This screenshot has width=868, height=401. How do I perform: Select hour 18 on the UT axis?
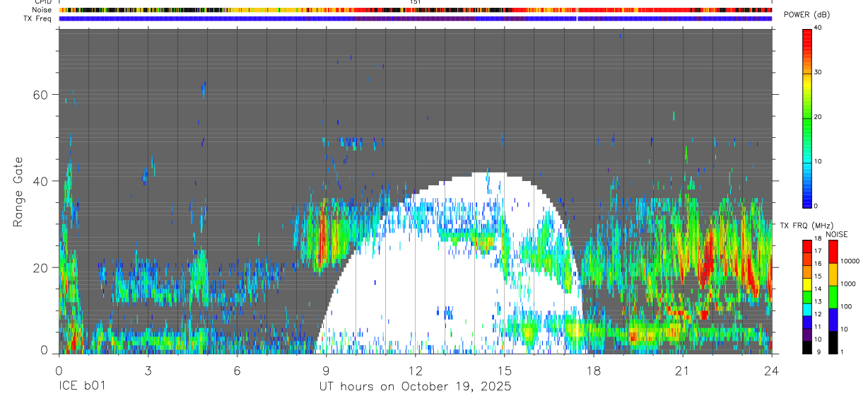tap(594, 370)
